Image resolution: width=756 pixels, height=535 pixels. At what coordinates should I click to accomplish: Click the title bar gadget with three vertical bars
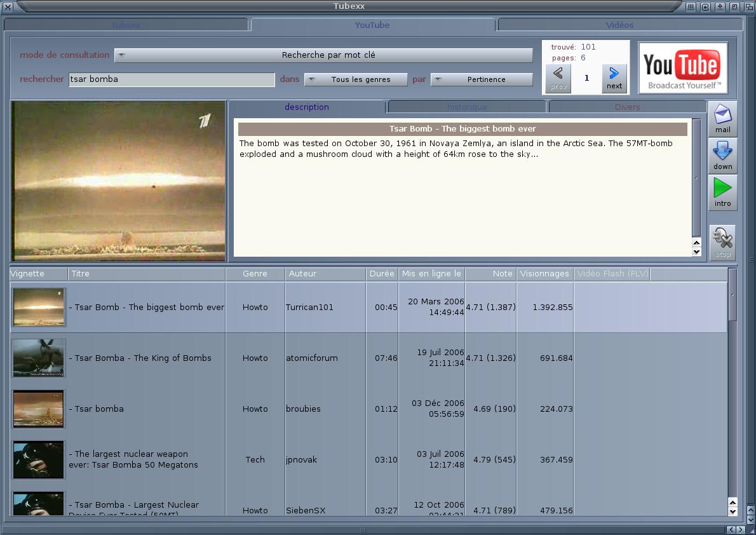click(x=691, y=7)
